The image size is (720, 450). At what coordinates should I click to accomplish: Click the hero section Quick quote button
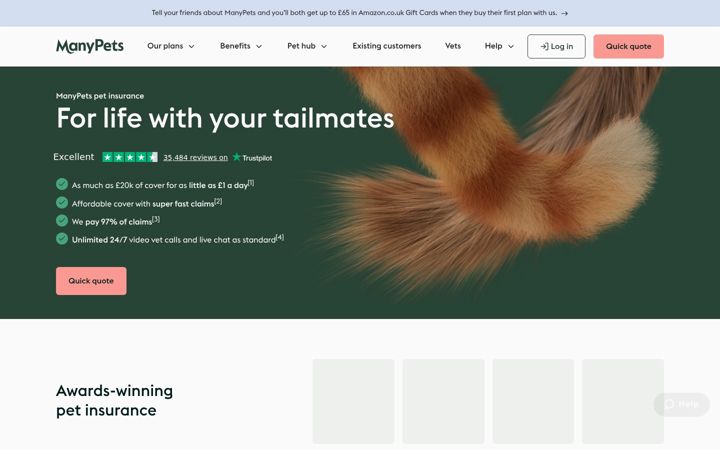(91, 281)
